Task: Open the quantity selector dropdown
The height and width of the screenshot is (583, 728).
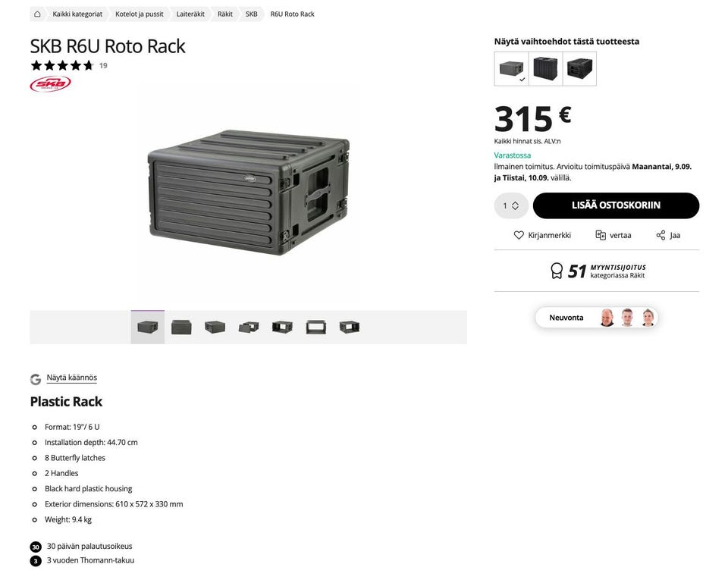Action: click(x=511, y=205)
